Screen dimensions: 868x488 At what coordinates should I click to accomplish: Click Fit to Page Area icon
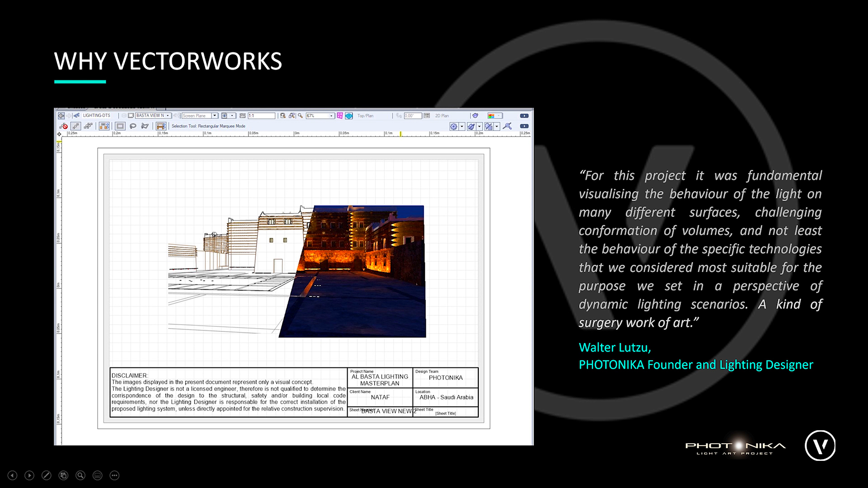point(283,116)
